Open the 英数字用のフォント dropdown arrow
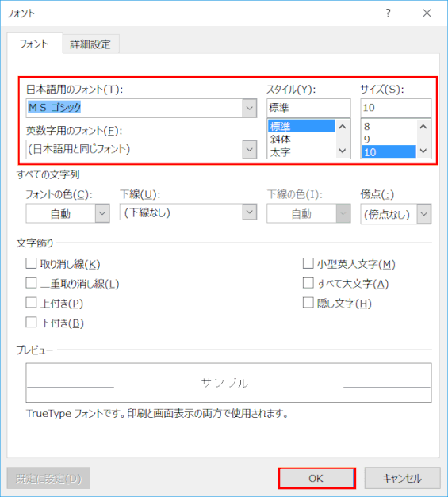This screenshot has height=497, width=448. click(x=250, y=149)
